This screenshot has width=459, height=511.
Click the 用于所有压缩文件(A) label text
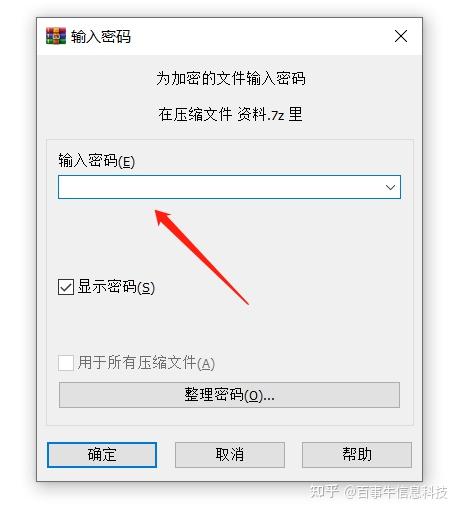pos(146,363)
